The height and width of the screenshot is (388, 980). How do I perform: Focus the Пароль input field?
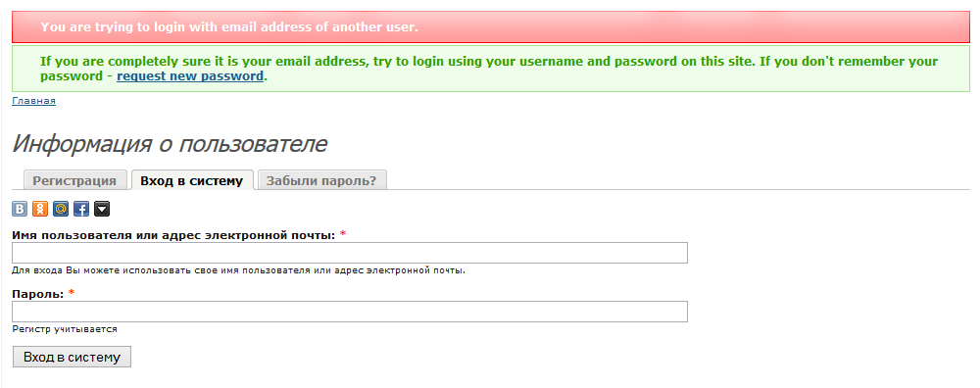tap(350, 312)
